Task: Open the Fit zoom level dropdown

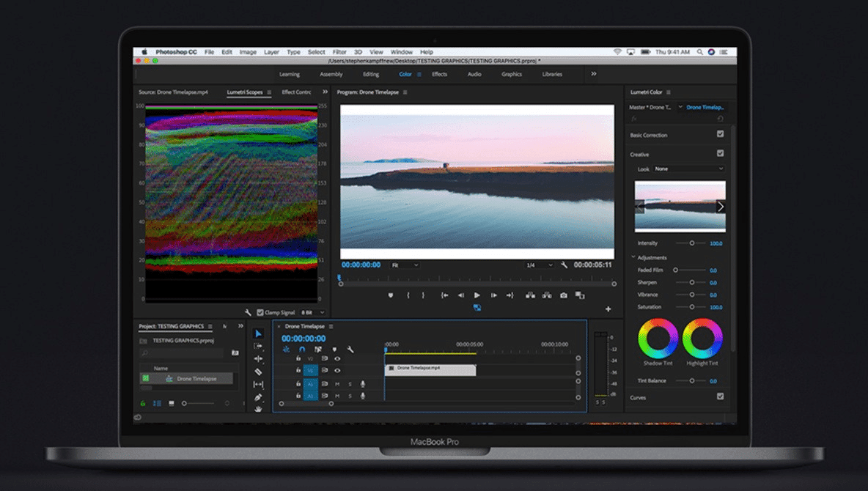Action: [405, 265]
